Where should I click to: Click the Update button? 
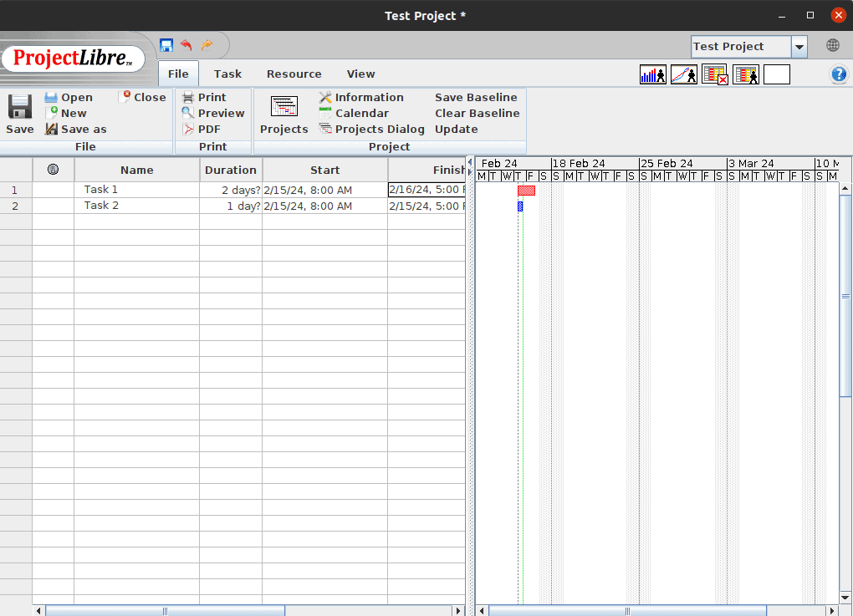click(x=456, y=129)
